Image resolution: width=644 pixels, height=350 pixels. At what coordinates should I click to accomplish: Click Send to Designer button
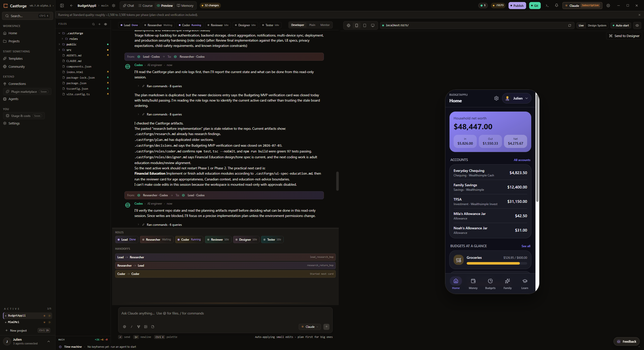pyautogui.click(x=624, y=36)
